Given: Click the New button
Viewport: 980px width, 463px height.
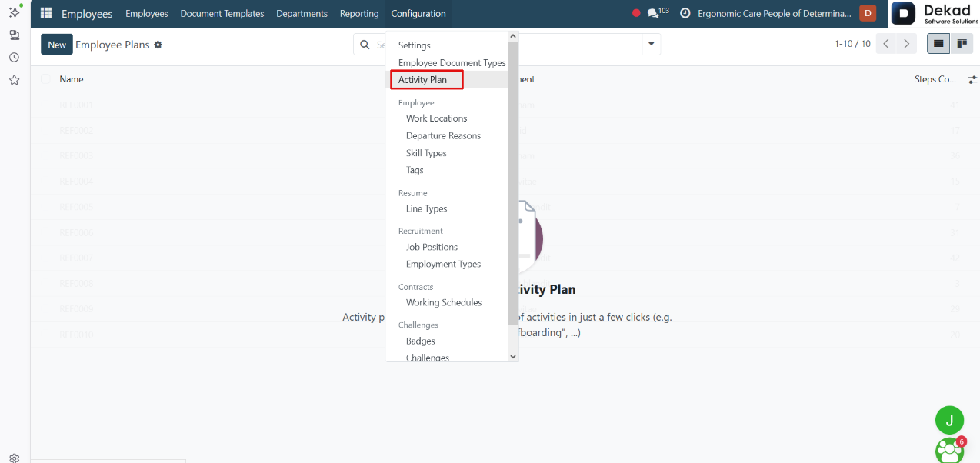Looking at the screenshot, I should click(x=57, y=45).
